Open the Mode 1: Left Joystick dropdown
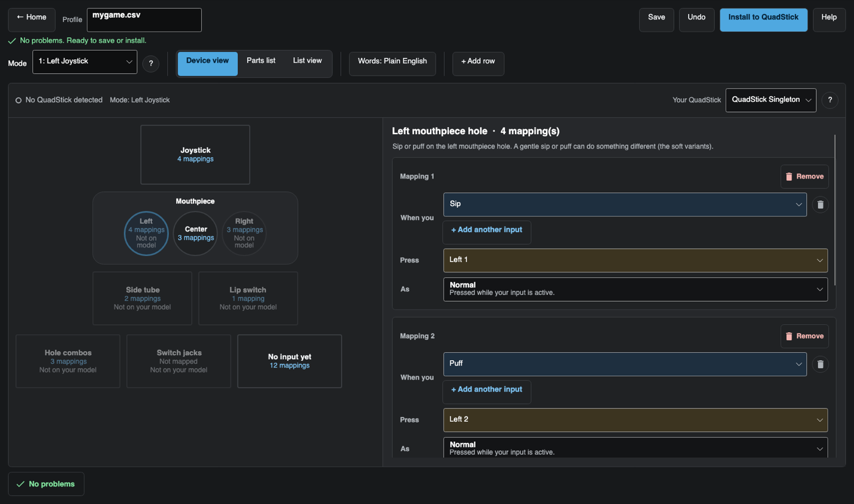The height and width of the screenshot is (504, 854). tap(85, 62)
